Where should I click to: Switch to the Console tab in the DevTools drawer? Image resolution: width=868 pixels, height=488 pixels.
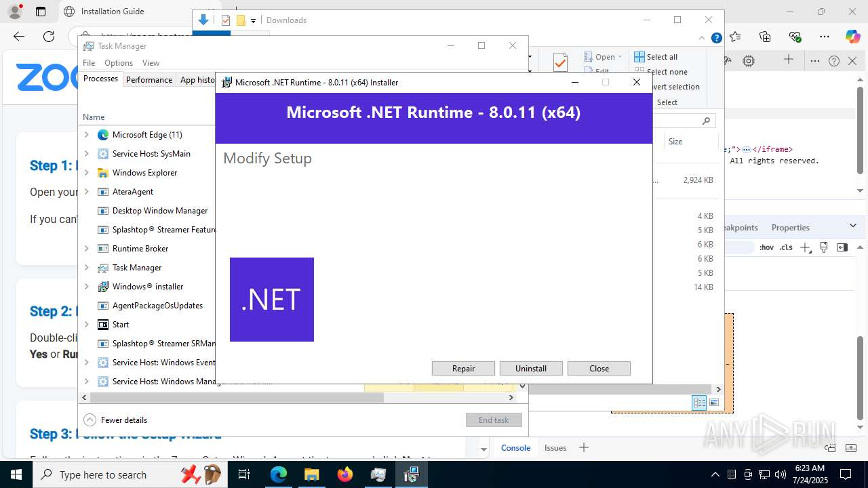click(x=515, y=447)
